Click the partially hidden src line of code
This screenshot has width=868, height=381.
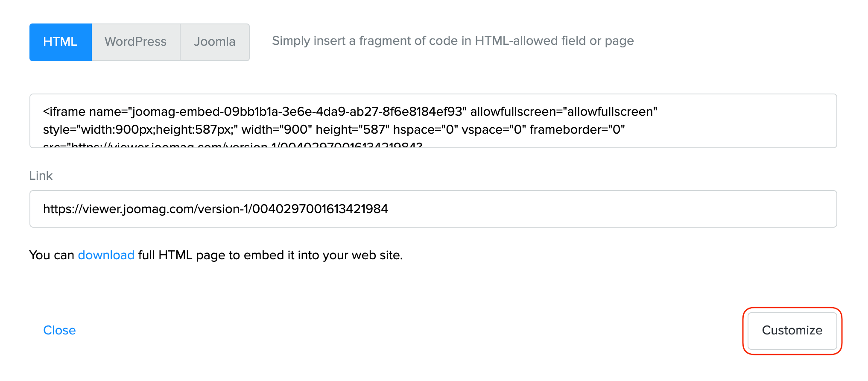point(233,145)
